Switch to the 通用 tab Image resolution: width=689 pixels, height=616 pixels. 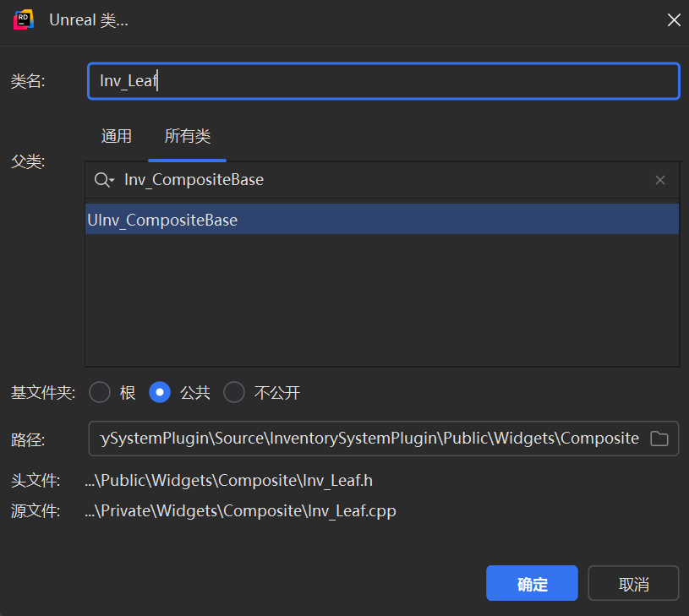(x=117, y=136)
